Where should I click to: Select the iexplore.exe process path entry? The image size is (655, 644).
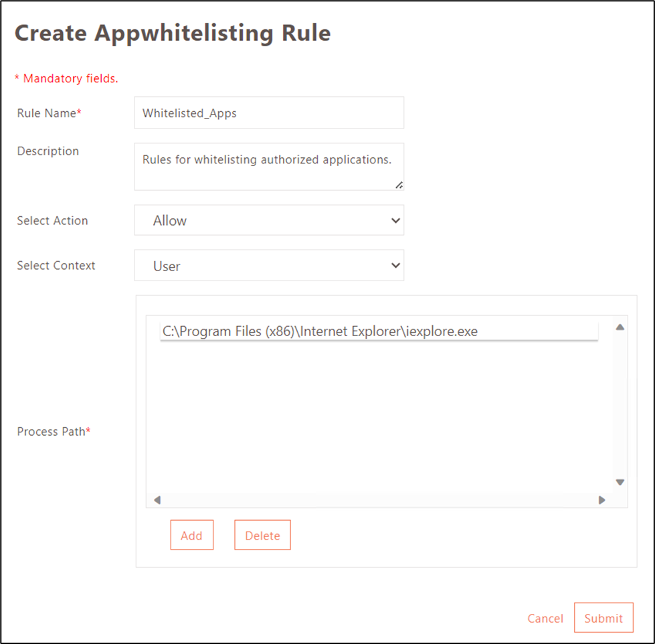pyautogui.click(x=379, y=331)
